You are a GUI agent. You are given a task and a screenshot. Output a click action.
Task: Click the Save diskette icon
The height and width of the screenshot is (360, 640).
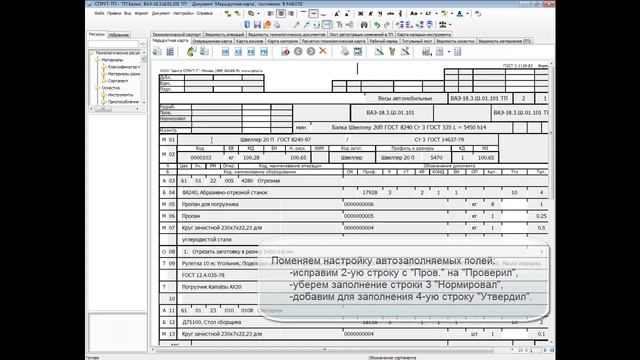point(257,25)
